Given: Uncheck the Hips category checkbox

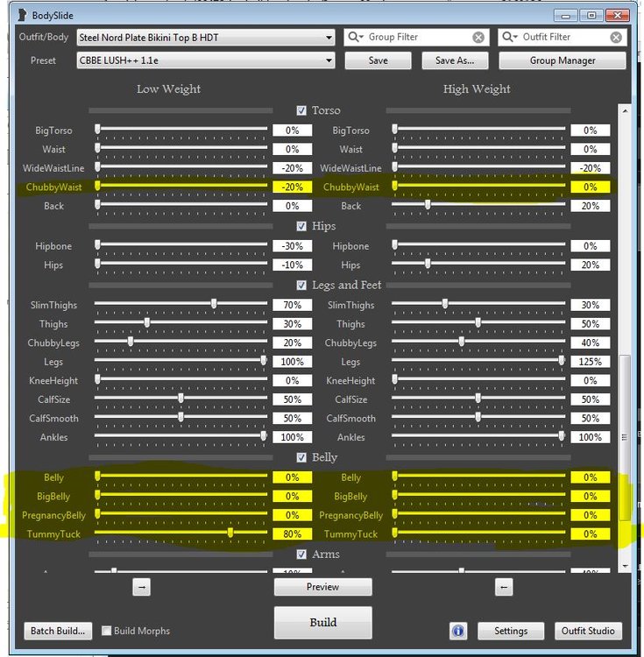Looking at the screenshot, I should tap(301, 226).
